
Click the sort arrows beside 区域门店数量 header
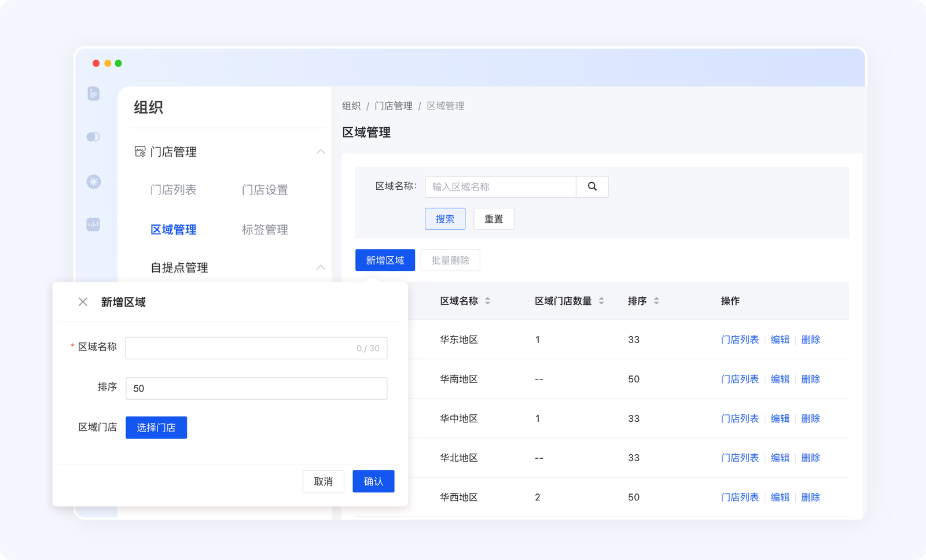[602, 300]
